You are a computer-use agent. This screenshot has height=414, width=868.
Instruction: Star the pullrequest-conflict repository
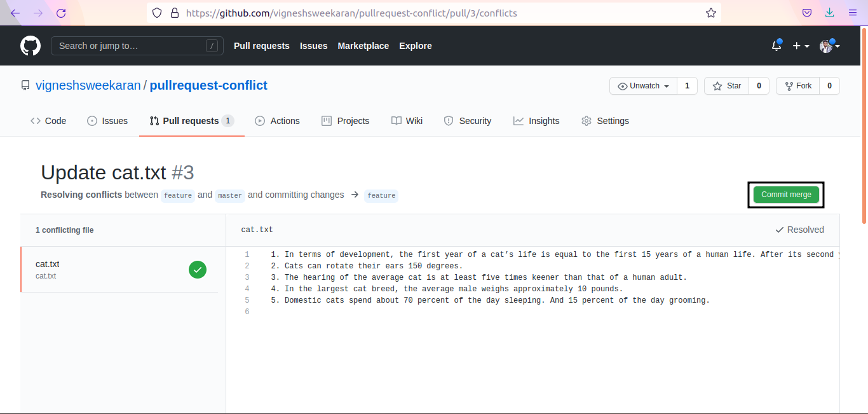[727, 86]
